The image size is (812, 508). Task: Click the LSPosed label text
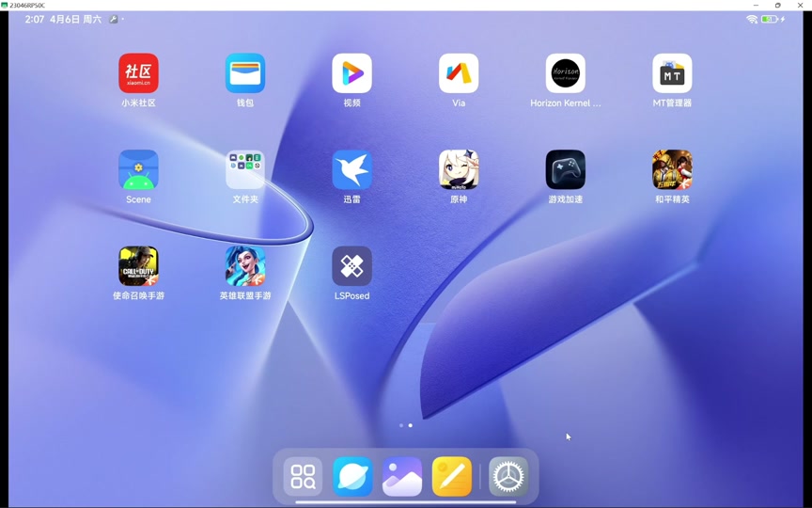(351, 295)
